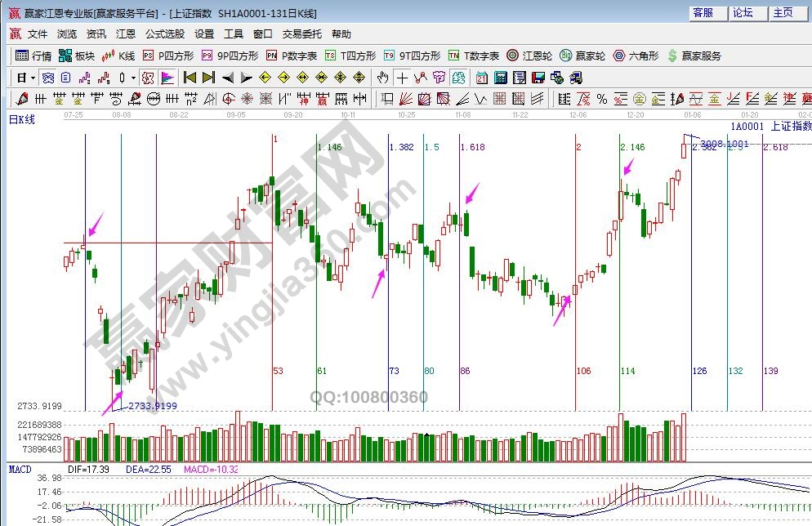Click the 主页 button
The height and width of the screenshot is (526, 812).
click(783, 13)
